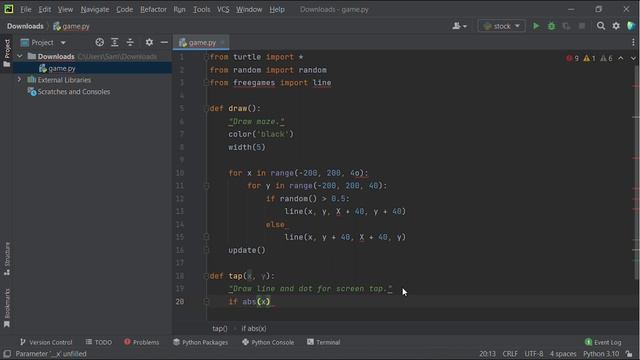Open the Run menu
The image size is (640, 360).
click(179, 9)
